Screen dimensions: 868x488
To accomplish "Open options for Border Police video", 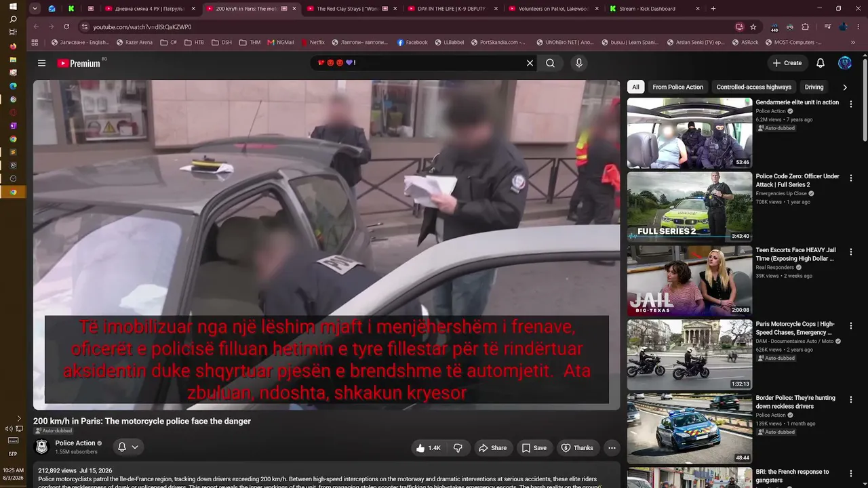I will (850, 399).
